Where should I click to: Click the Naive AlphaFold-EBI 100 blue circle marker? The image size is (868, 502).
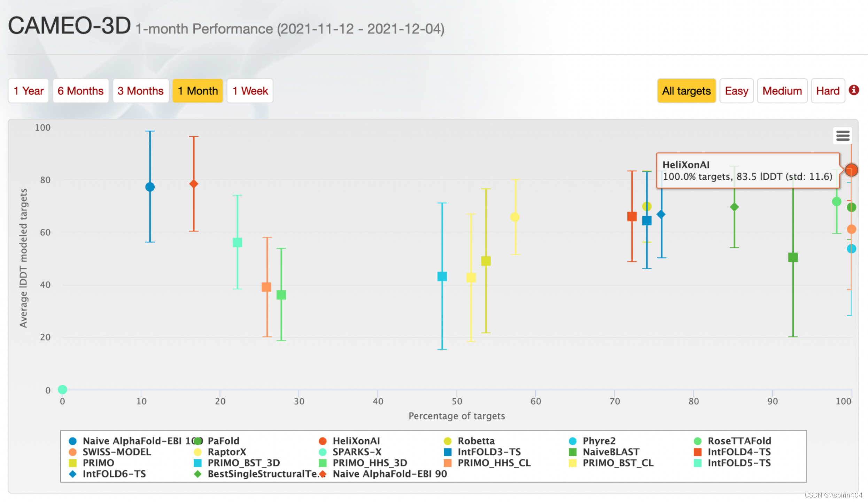(x=150, y=187)
